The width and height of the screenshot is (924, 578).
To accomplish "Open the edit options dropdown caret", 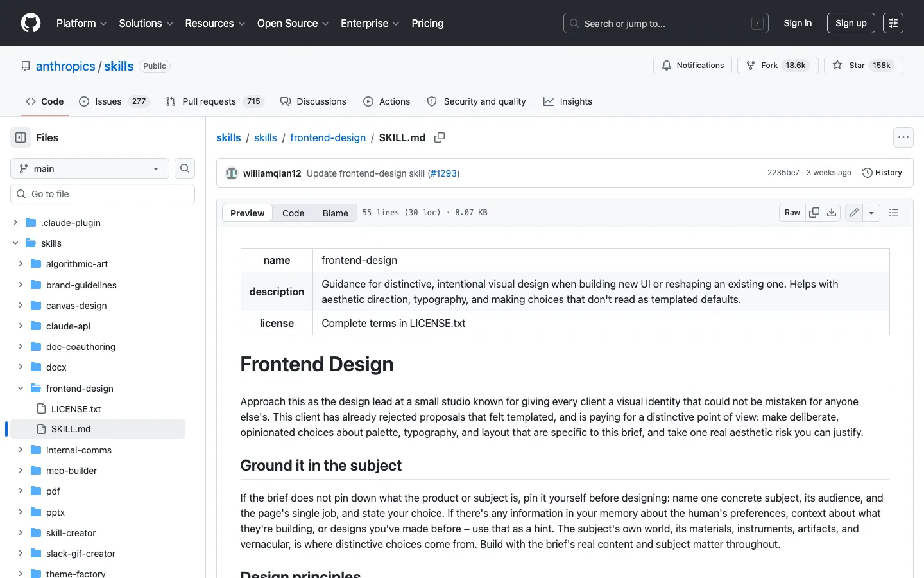I will click(x=871, y=213).
